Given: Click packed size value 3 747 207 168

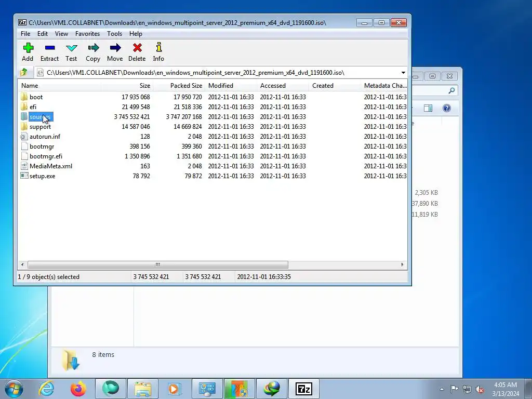Looking at the screenshot, I should 184,117.
